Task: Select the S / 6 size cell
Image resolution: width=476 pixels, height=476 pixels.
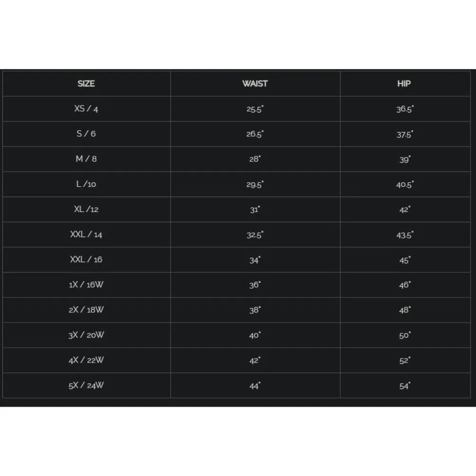Action: point(86,134)
